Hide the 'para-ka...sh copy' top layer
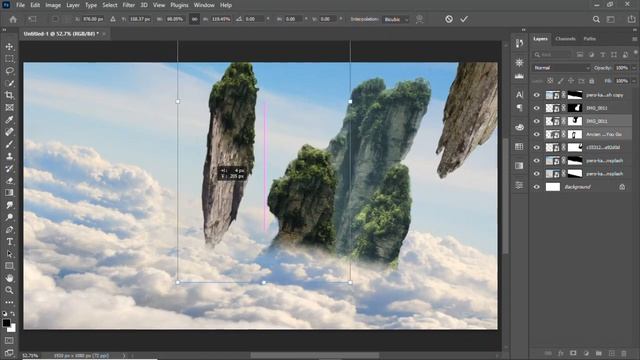The height and width of the screenshot is (360, 640). (537, 95)
